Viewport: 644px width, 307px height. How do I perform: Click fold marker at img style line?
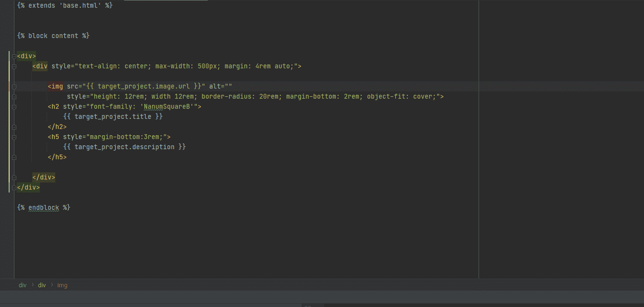tap(14, 97)
